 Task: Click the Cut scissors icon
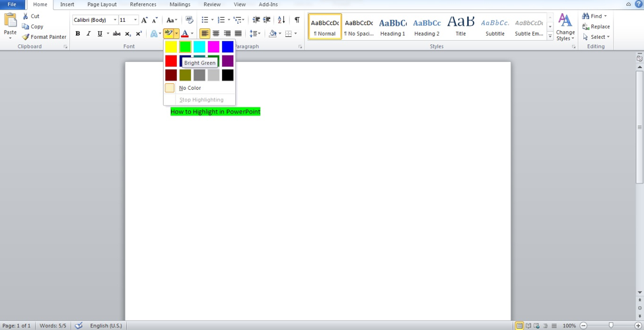(26, 16)
